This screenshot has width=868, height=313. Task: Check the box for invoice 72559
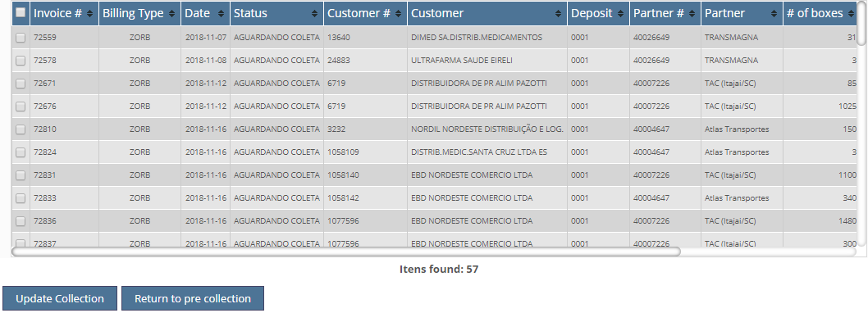click(21, 38)
